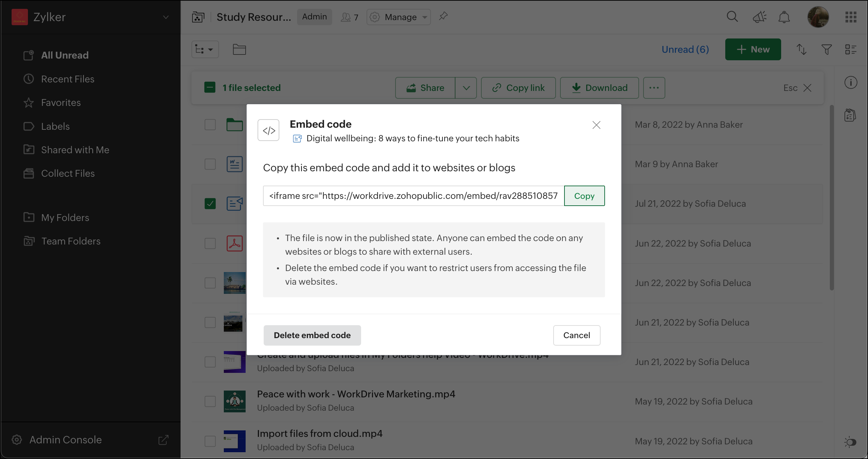Open the filter funnel icon
Viewport: 868px width, 459px height.
pyautogui.click(x=826, y=49)
